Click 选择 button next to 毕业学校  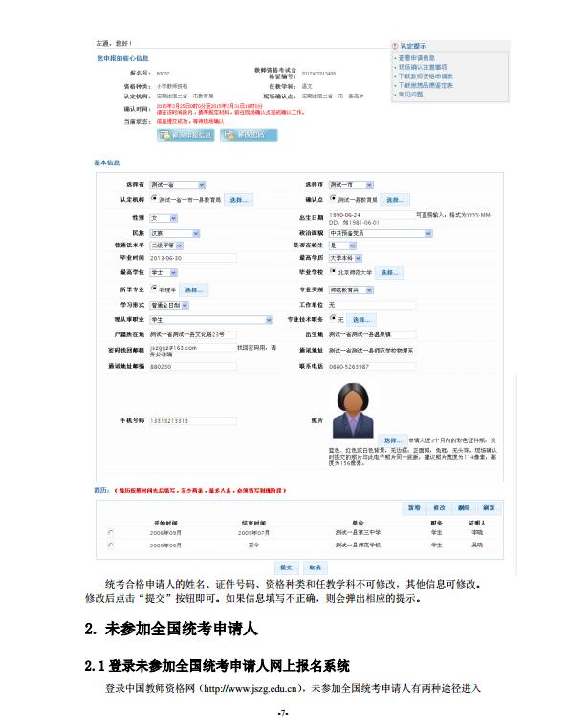(x=389, y=272)
